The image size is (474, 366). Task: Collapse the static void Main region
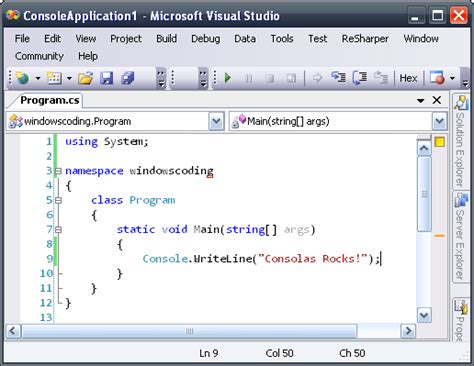(x=58, y=230)
